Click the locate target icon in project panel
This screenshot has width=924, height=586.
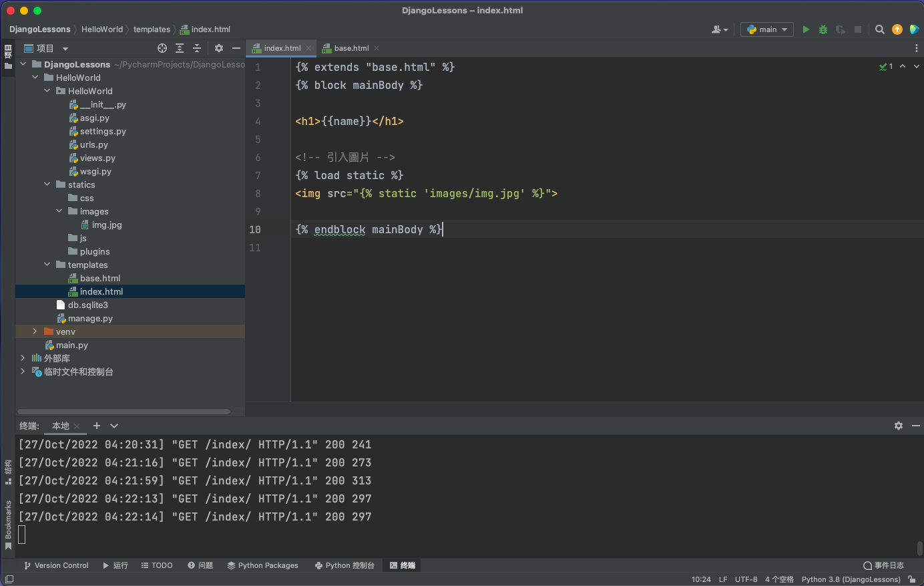pyautogui.click(x=162, y=48)
